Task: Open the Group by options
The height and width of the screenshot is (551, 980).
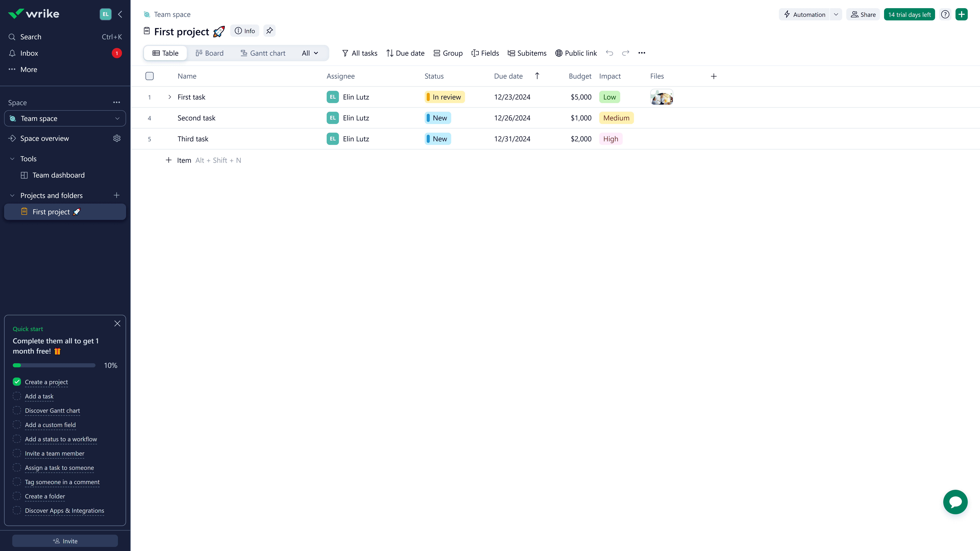Action: point(448,53)
